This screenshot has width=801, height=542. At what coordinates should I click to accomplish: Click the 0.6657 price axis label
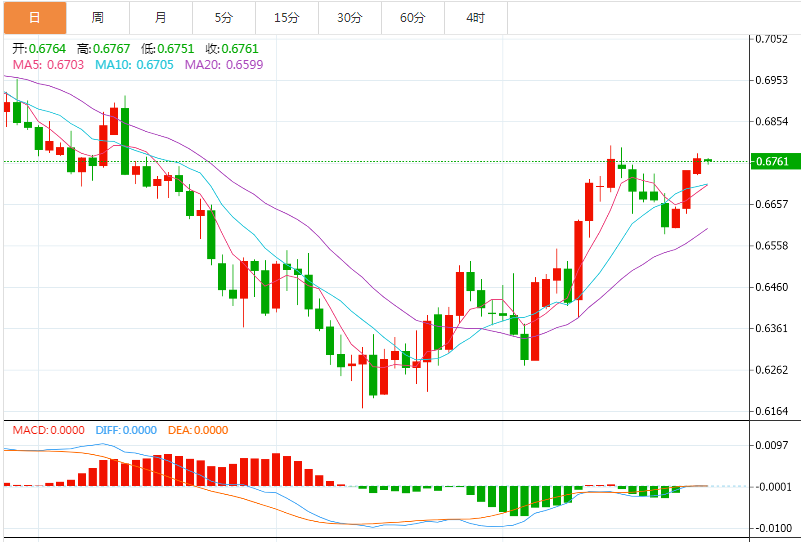pyautogui.click(x=772, y=204)
